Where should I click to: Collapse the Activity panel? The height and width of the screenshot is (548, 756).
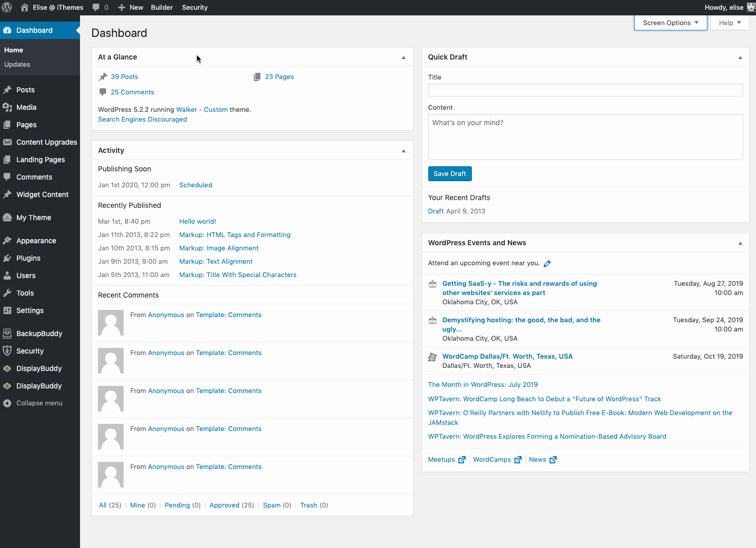404,151
